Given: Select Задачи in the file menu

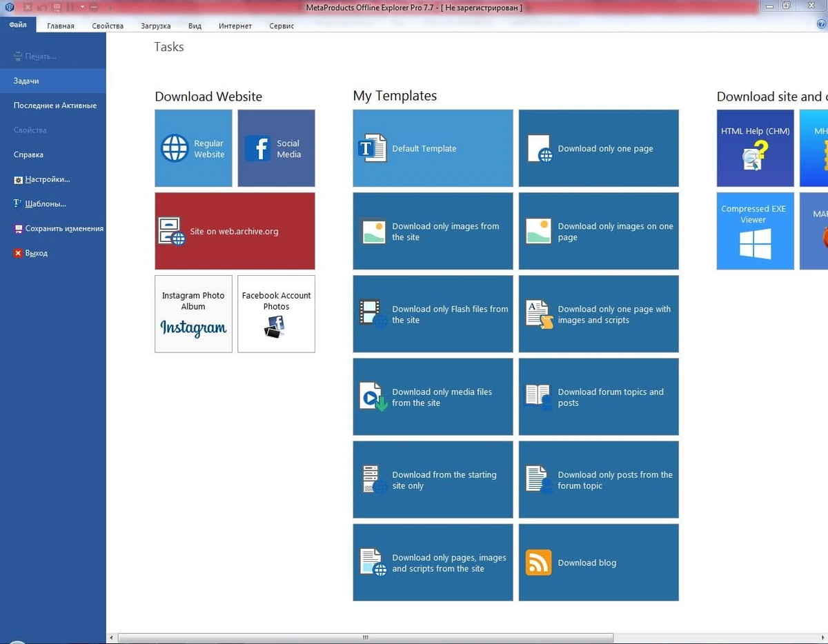Looking at the screenshot, I should pyautogui.click(x=53, y=81).
